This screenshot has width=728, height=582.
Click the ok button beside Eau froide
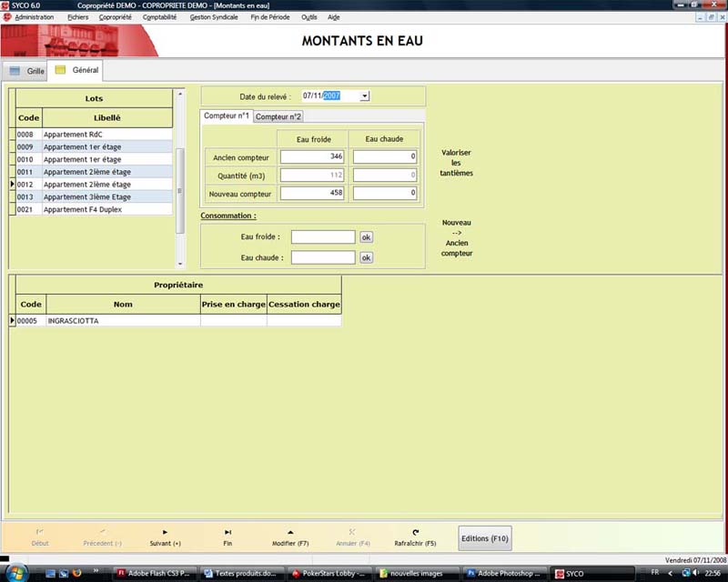(x=366, y=237)
